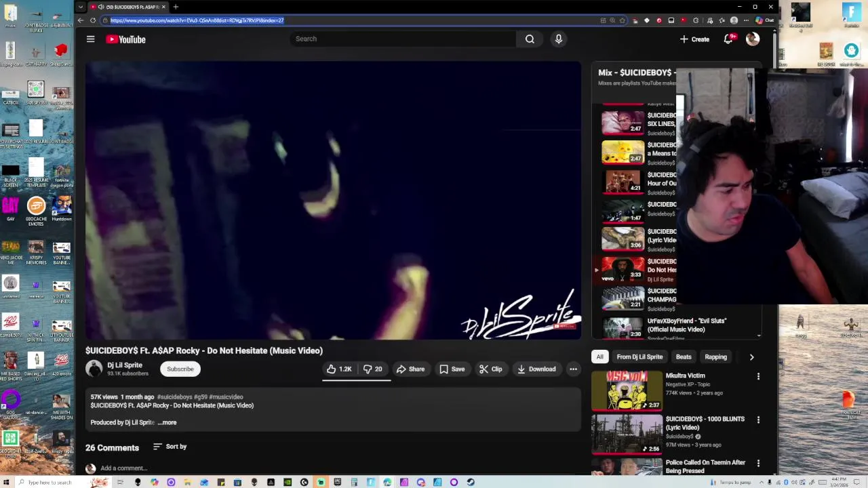
Task: Open browser favorites list icon
Action: (x=721, y=20)
